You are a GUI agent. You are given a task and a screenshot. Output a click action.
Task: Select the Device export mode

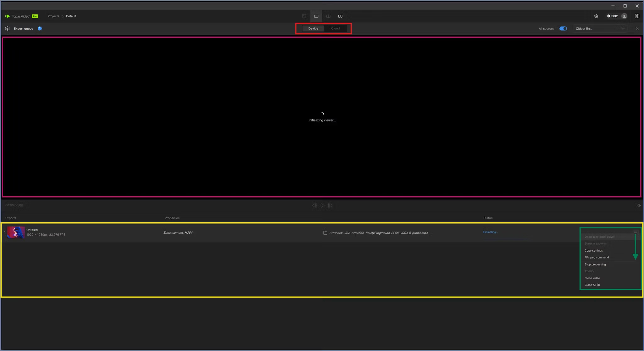tap(313, 28)
